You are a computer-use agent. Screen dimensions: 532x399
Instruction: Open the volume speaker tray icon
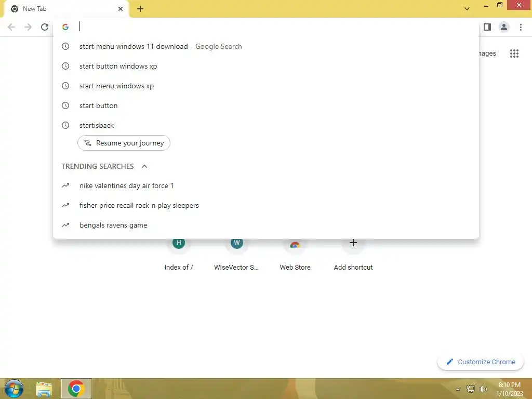[x=483, y=389]
